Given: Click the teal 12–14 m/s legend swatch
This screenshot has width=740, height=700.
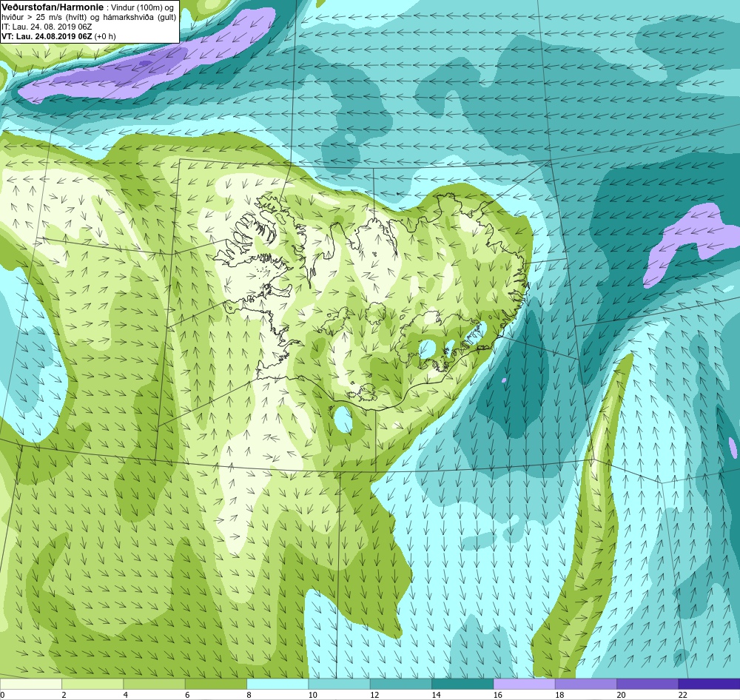Looking at the screenshot, I should click(400, 684).
